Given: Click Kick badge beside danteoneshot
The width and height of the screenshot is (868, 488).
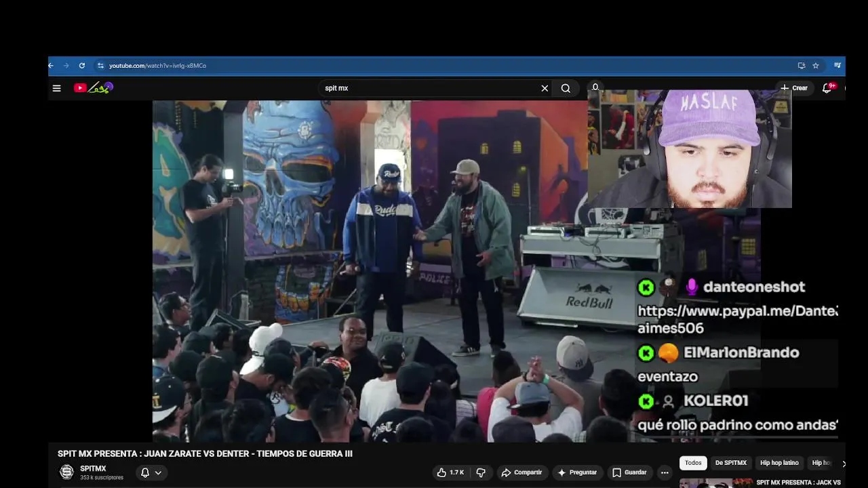Looking at the screenshot, I should [646, 287].
